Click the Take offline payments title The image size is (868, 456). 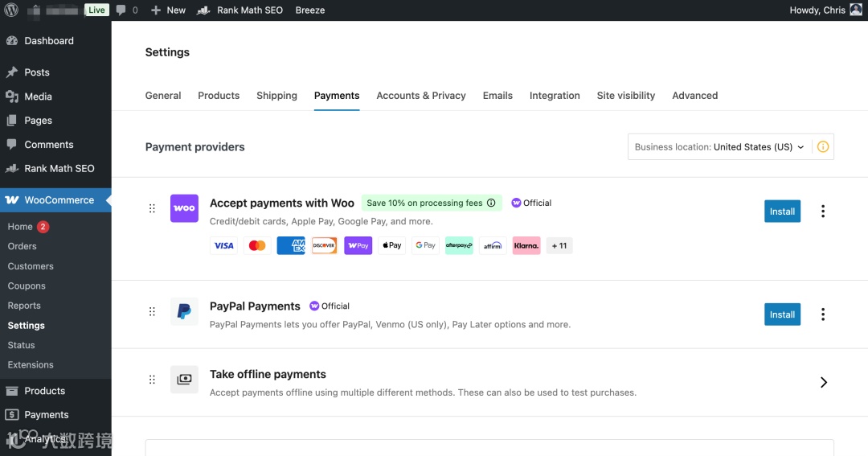[268, 374]
